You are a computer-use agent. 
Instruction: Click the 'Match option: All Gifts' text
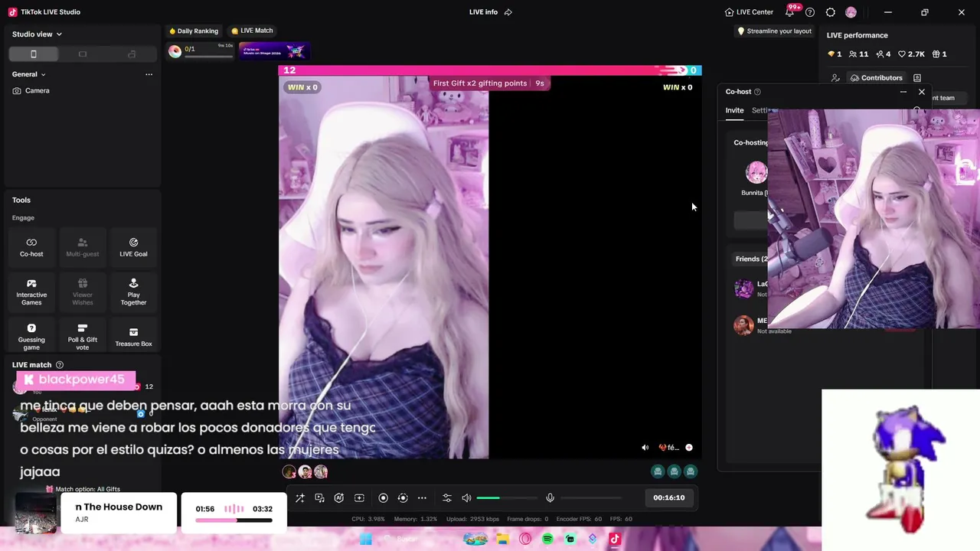coord(87,489)
